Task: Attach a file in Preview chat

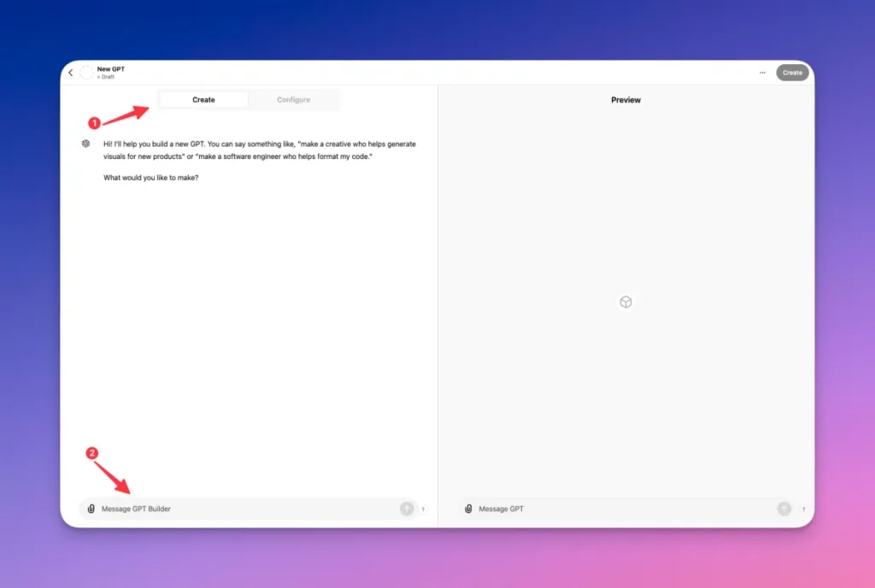Action: (x=468, y=509)
